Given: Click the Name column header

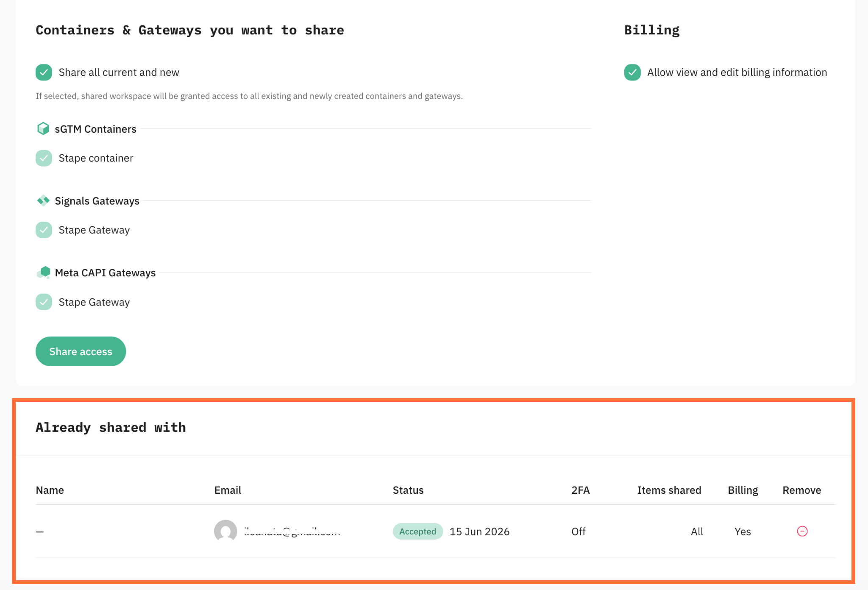Looking at the screenshot, I should point(50,490).
